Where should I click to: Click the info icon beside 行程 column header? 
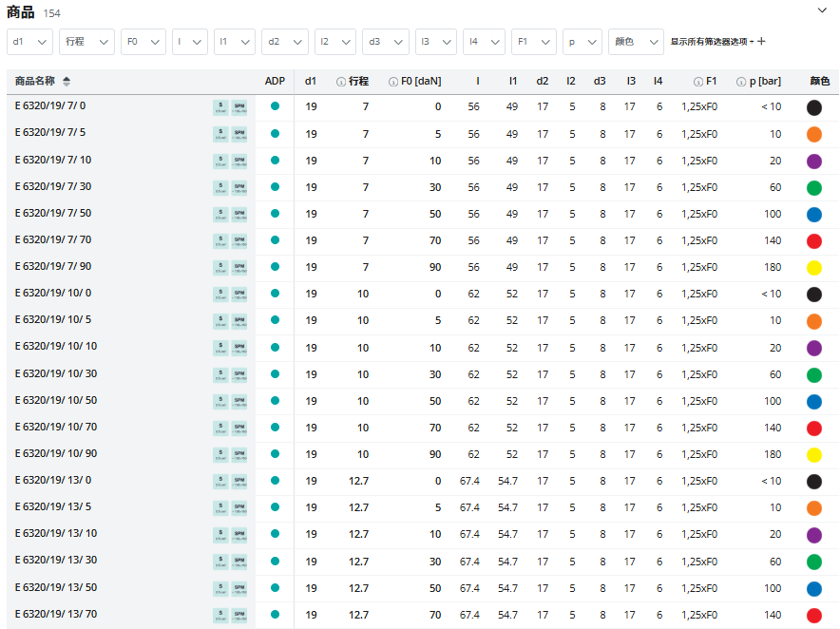(x=341, y=82)
